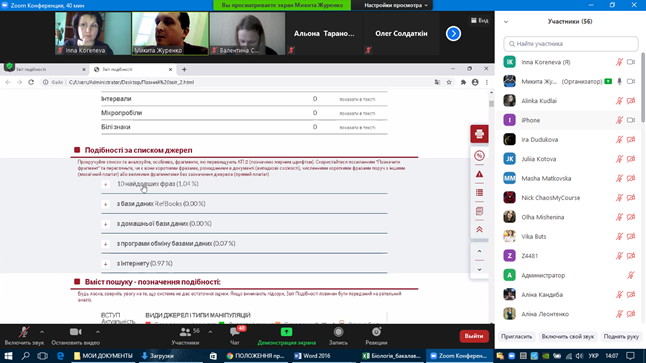
Task: Open the percent similarity icon in sidebar
Action: pyautogui.click(x=479, y=156)
